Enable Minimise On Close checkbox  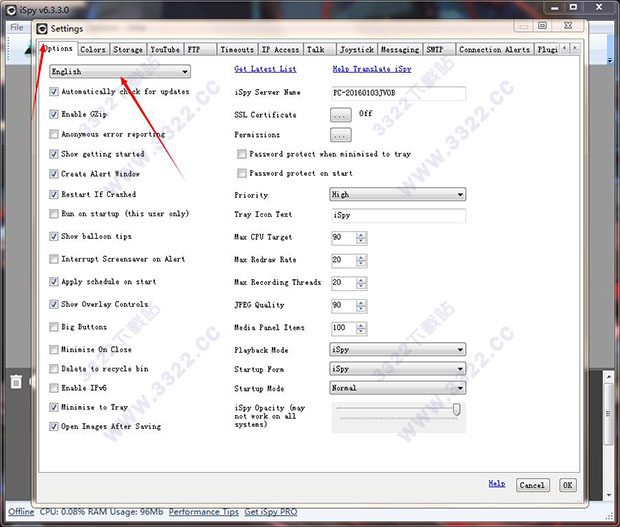pos(54,349)
